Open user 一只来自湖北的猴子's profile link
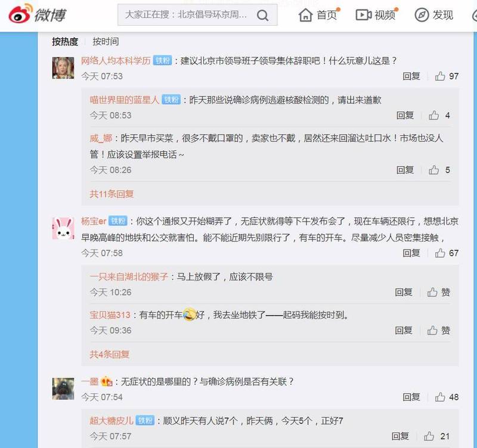Viewport: 477px width, 448px height. (129, 277)
